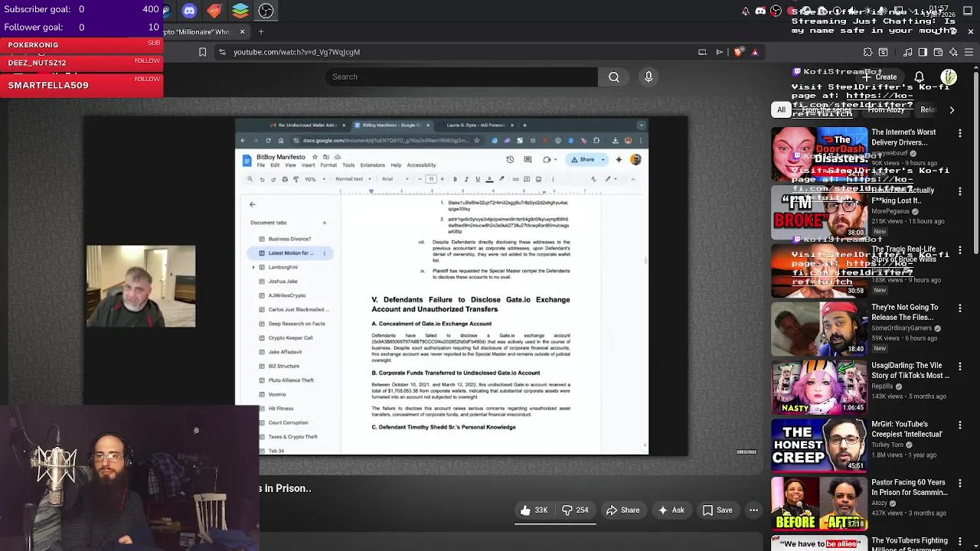Open options for Tragic Real-Life Story video

pyautogui.click(x=959, y=250)
